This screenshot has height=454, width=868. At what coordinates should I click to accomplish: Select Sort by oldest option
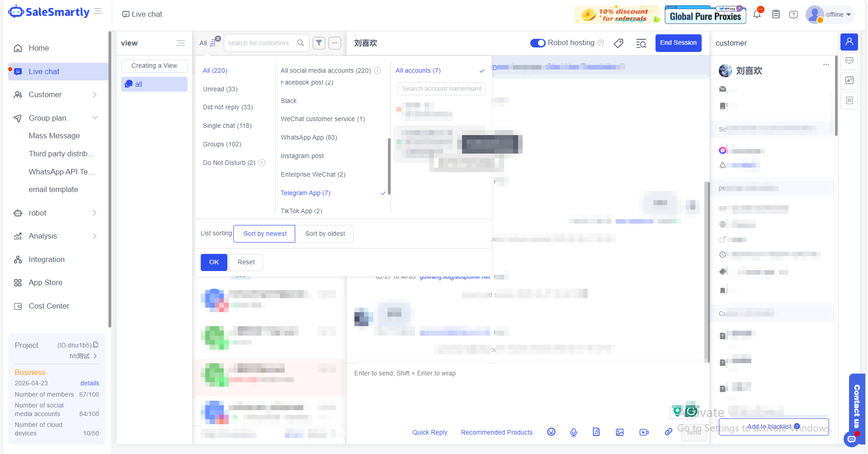325,234
